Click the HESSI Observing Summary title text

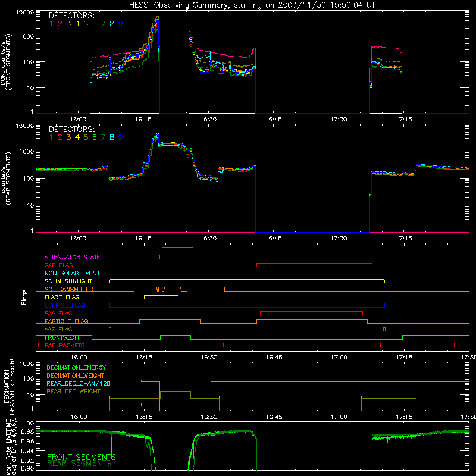coord(252,5)
